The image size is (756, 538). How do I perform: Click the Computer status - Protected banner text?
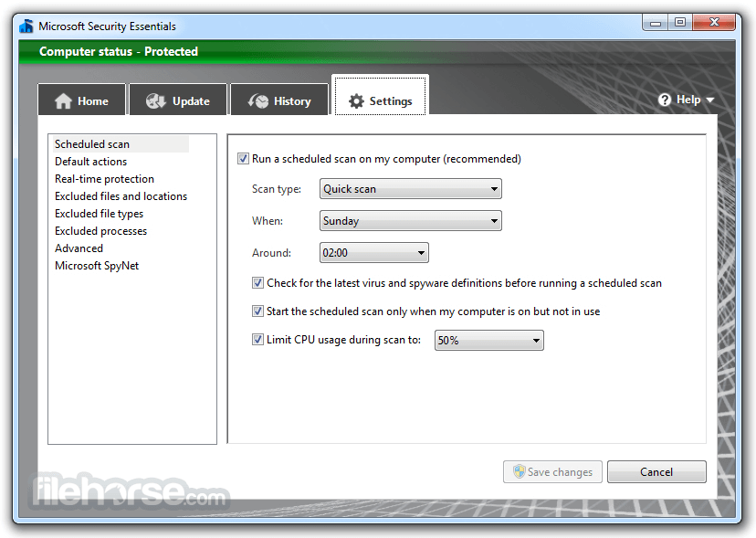(x=119, y=52)
